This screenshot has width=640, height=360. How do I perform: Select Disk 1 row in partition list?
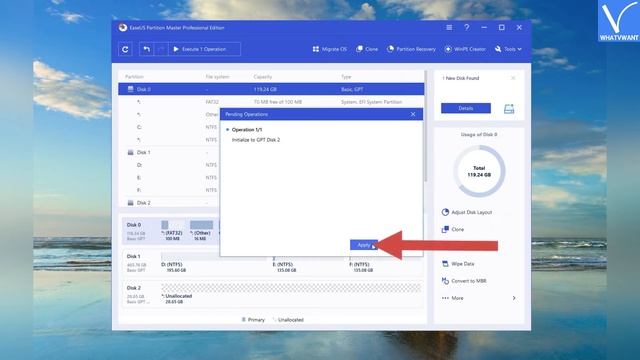point(169,152)
